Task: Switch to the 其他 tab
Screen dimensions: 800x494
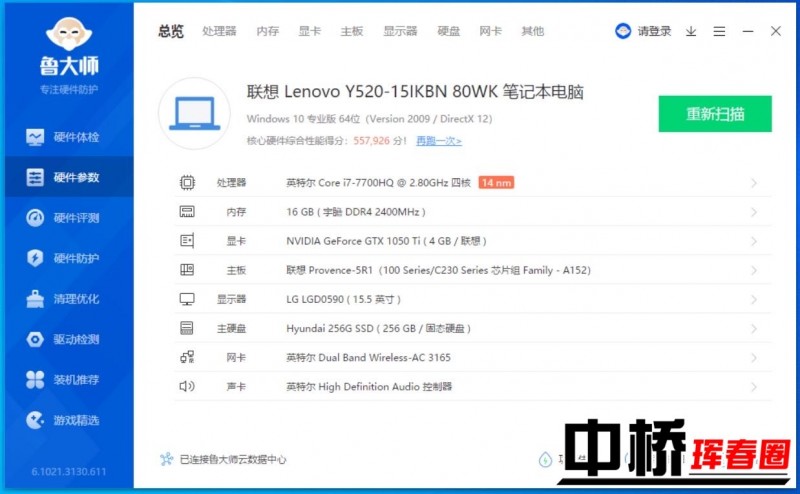Action: pos(533,31)
